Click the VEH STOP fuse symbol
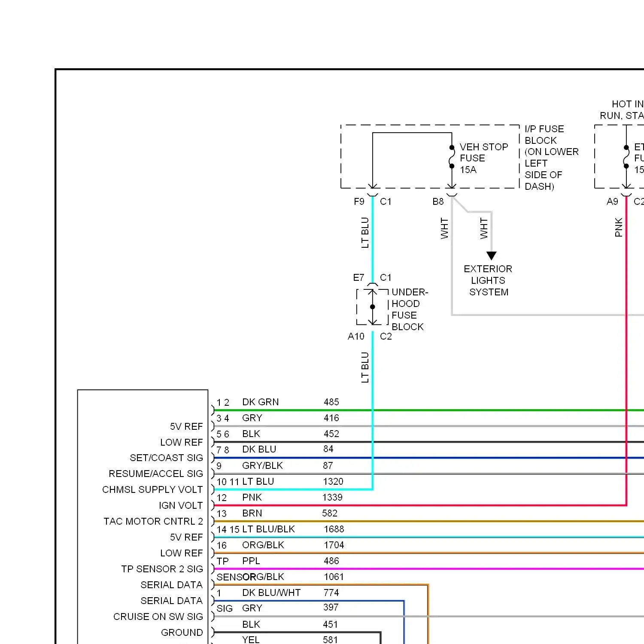This screenshot has width=644, height=644. point(452,157)
